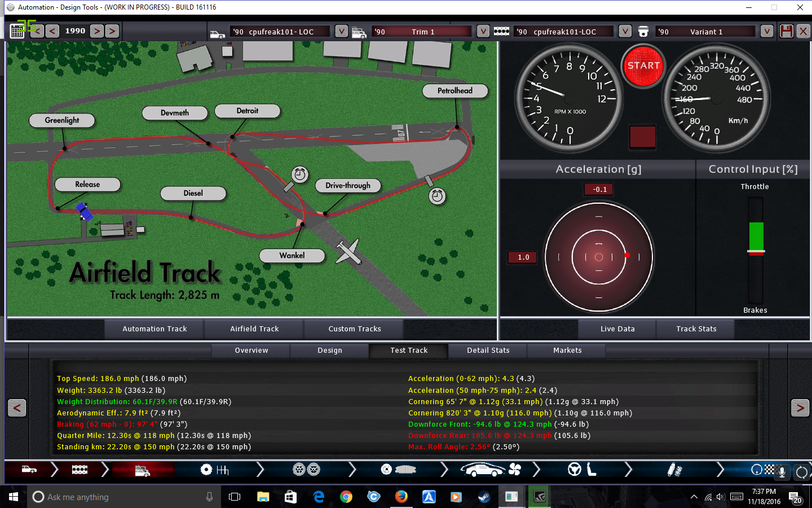
Task: Click the engine block family step icon
Action: click(80, 470)
